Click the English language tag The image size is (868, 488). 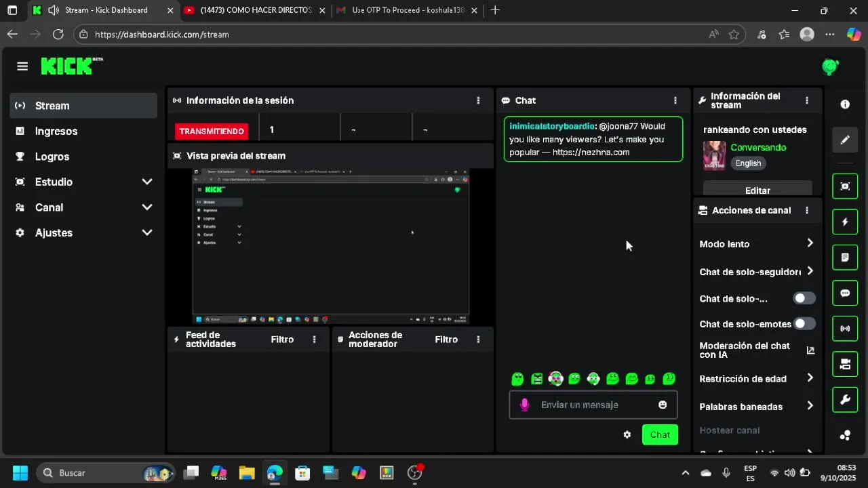coord(748,163)
